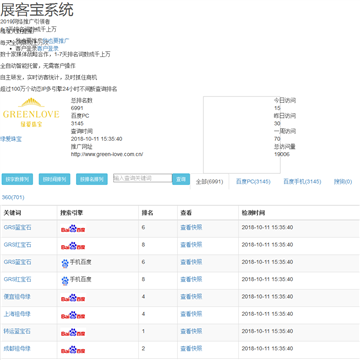Click the detection time in the 成都祖母绿 row

coord(267,349)
